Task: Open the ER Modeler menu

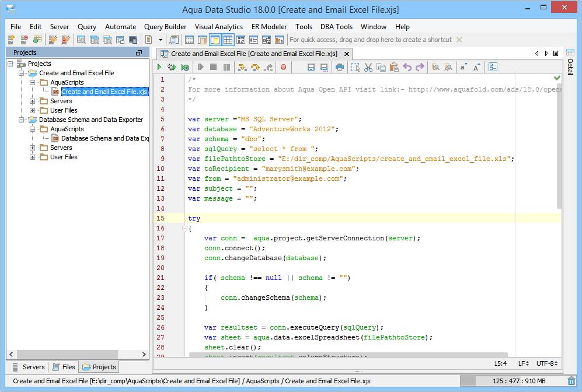Action: 269,27
